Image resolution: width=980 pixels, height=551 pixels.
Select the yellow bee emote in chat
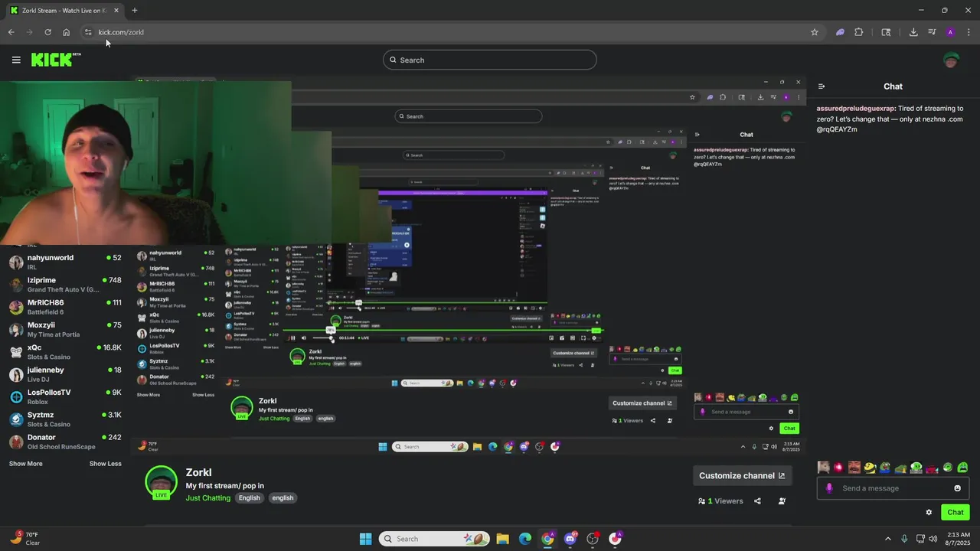pos(870,468)
